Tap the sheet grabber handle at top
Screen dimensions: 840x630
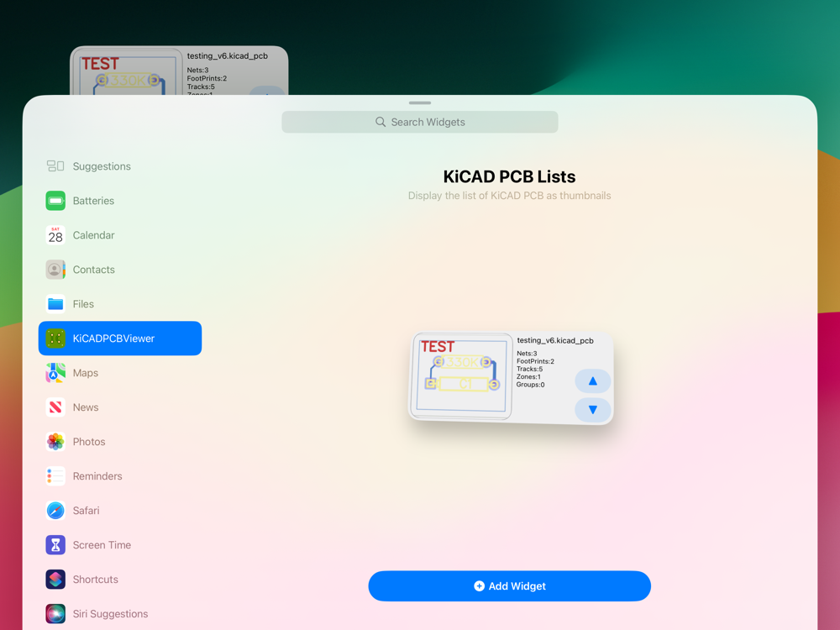420,102
